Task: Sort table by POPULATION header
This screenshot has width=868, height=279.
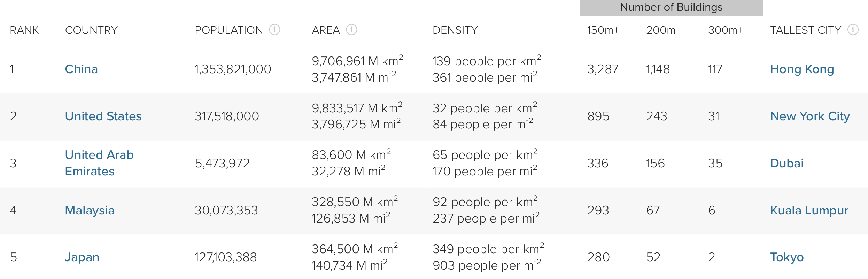Action: (x=228, y=30)
